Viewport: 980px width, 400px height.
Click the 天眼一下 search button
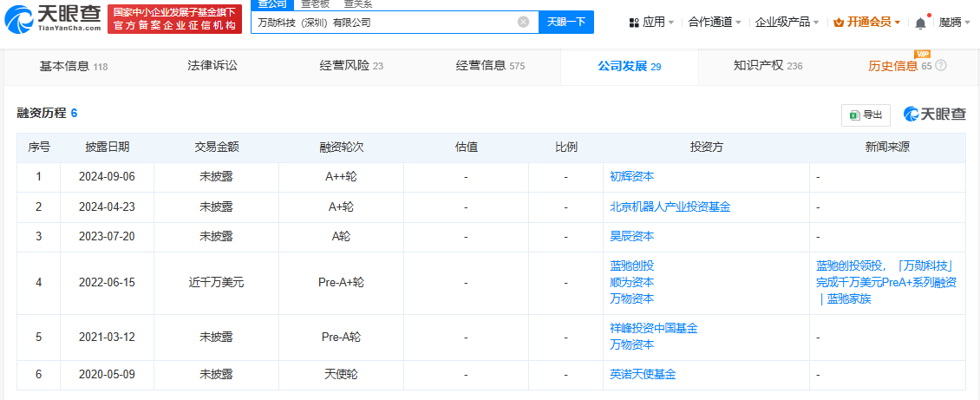point(565,23)
